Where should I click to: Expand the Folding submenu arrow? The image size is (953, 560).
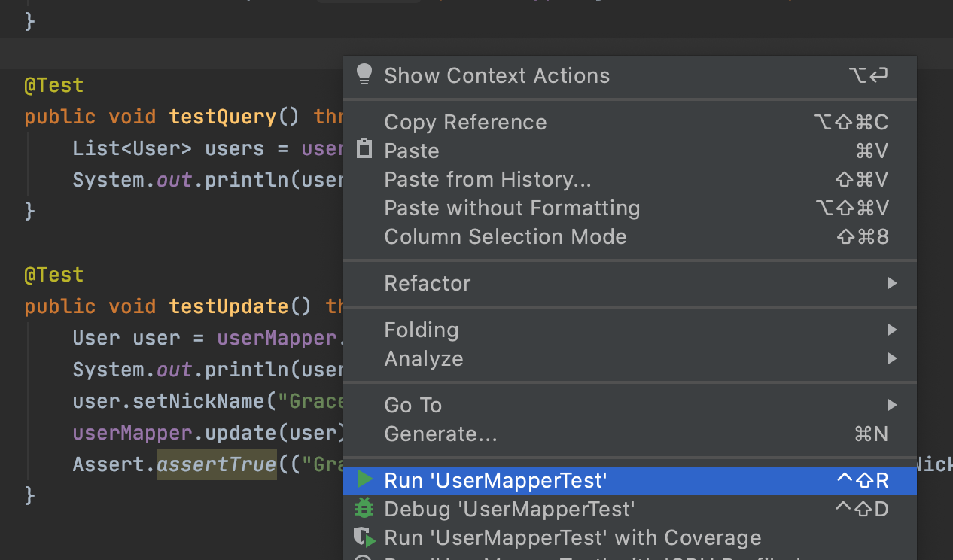pos(892,330)
